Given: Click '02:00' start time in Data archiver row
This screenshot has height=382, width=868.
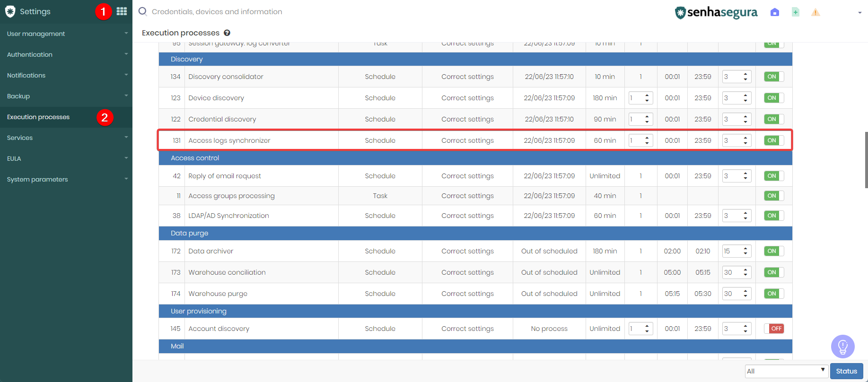Looking at the screenshot, I should tap(672, 251).
